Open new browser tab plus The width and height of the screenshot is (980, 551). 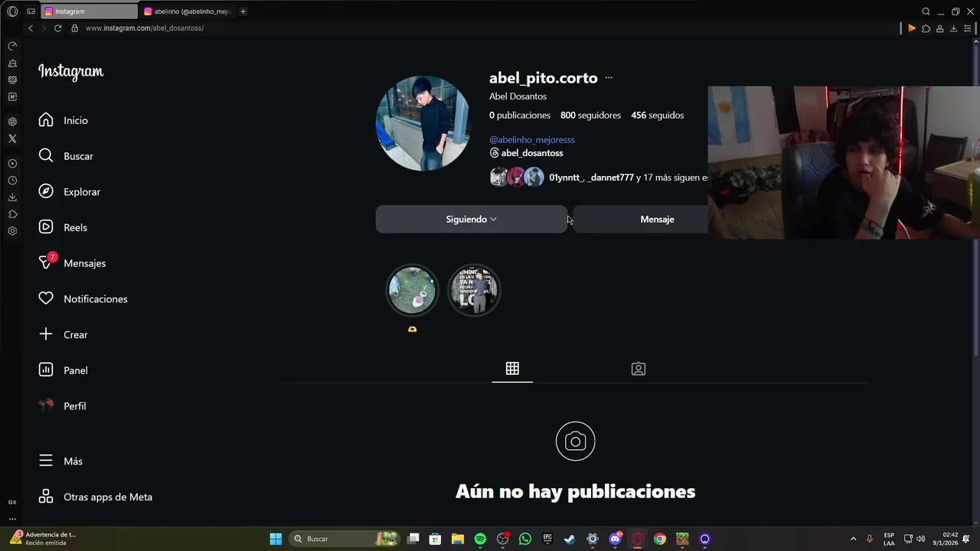(243, 11)
